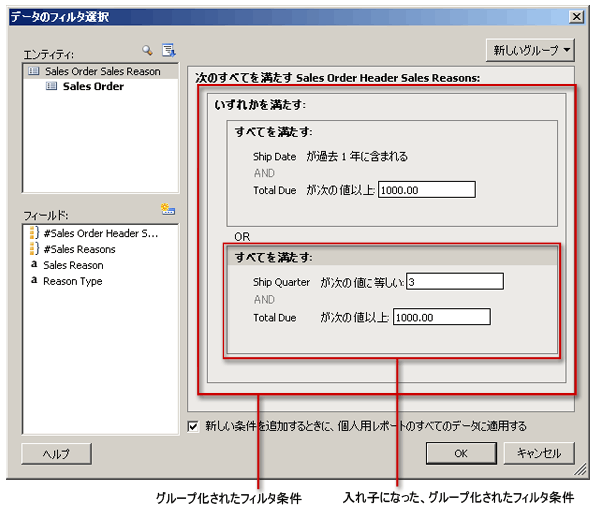Click the が次の値に等しい operator
This screenshot has height=514, width=596.
click(x=362, y=282)
